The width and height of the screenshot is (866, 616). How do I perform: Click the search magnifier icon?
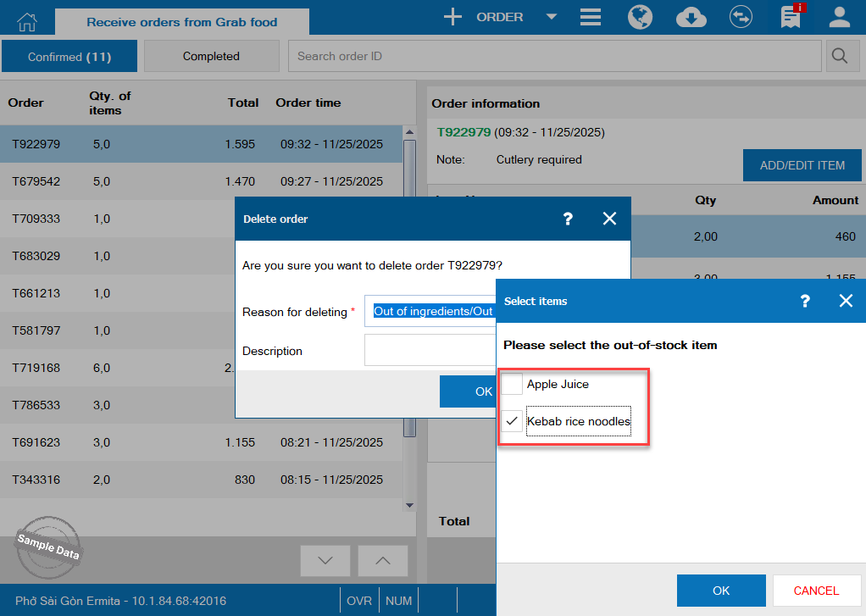pos(839,57)
